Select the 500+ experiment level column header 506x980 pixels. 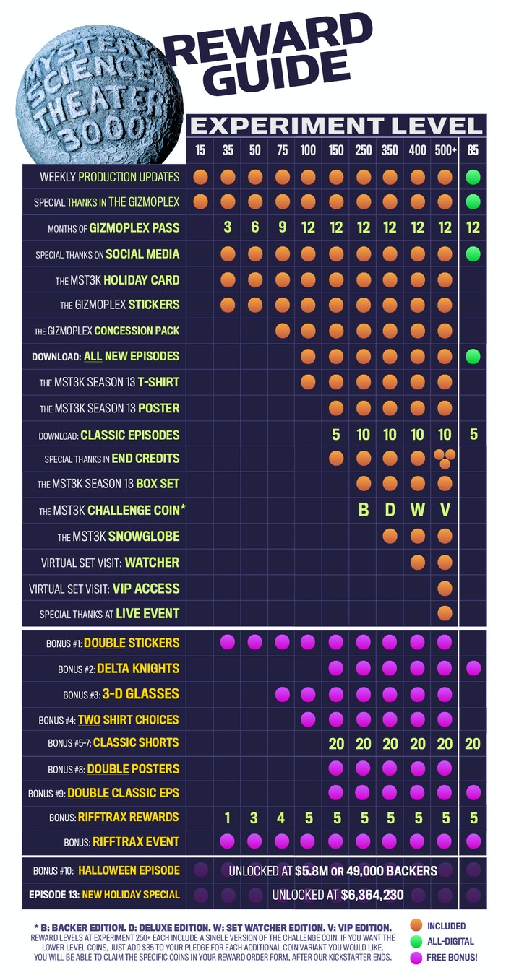[445, 151]
